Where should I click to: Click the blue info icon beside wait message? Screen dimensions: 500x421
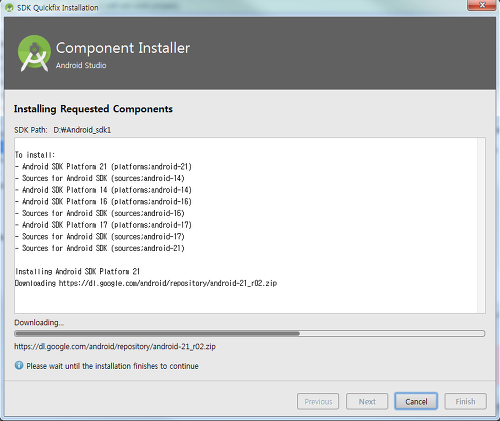(19, 365)
